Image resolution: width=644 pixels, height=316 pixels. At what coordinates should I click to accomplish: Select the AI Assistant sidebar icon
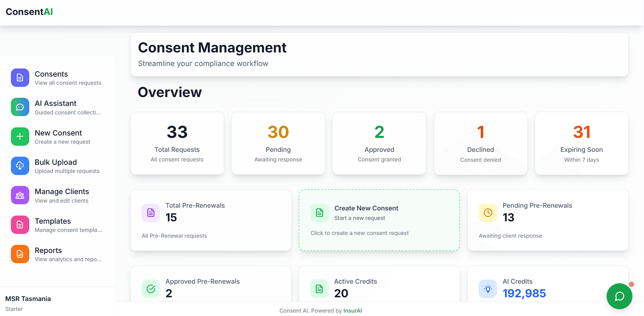[x=20, y=107]
